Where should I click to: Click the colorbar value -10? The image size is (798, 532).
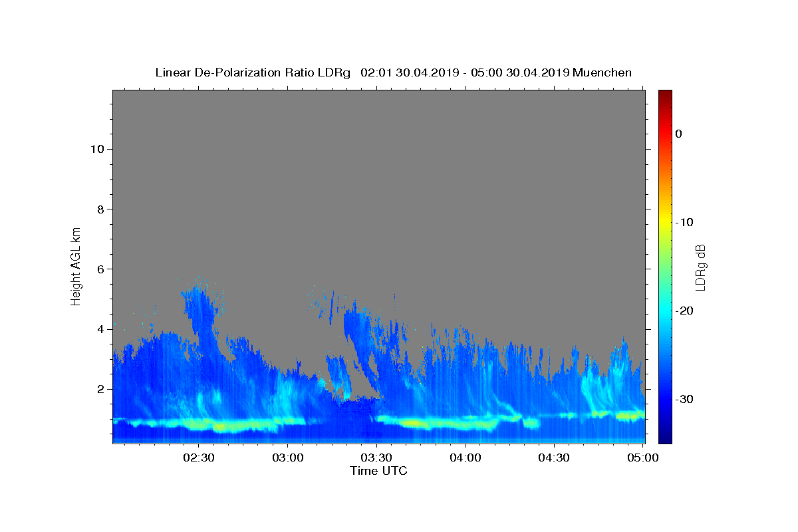tap(684, 222)
